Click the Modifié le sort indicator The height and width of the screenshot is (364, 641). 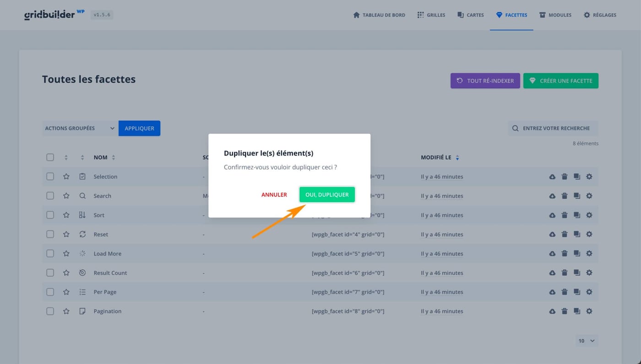coord(457,157)
